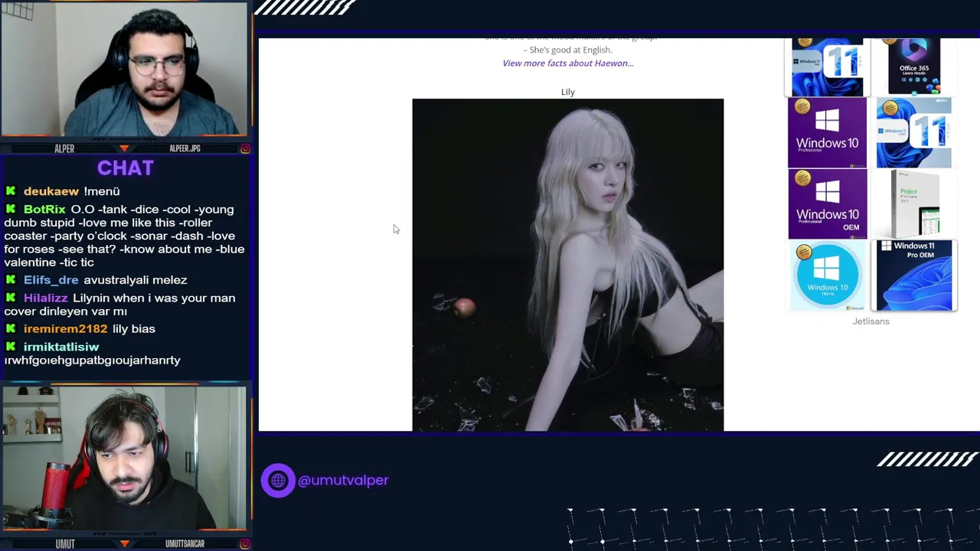Viewport: 980px width, 551px height.
Task: Click the username BotRix in chat
Action: (x=44, y=209)
